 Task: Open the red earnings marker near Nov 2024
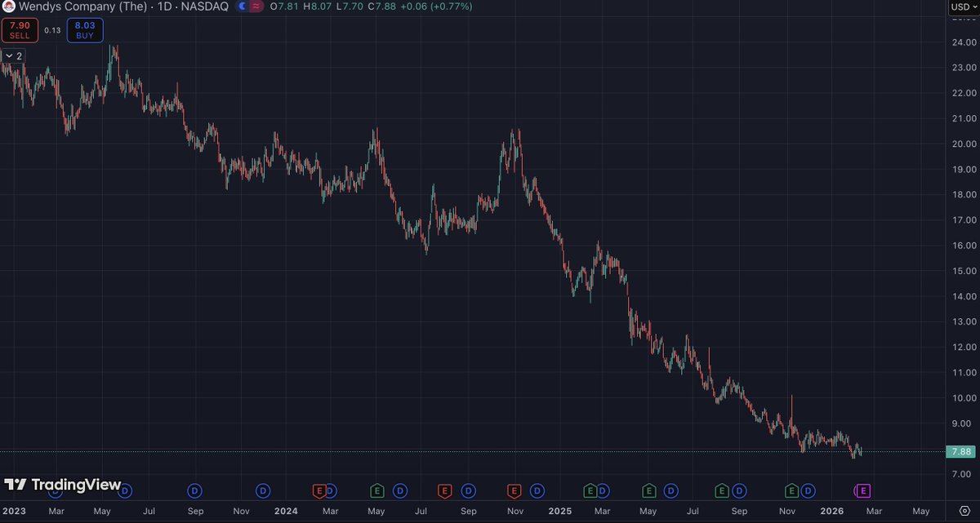(514, 490)
